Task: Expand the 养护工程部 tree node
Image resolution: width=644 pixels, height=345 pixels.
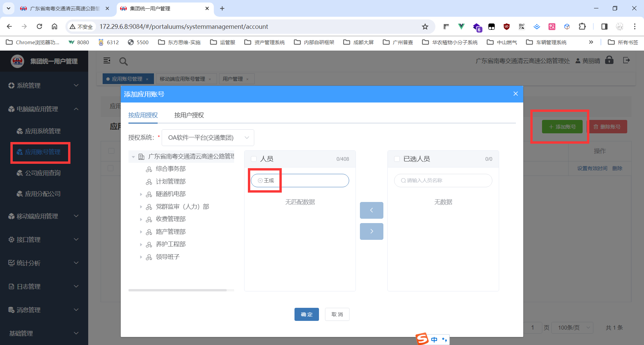Action: pos(141,244)
